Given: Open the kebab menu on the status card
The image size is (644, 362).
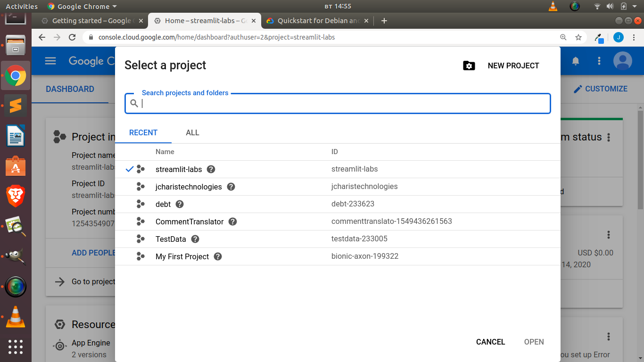Looking at the screenshot, I should 609,137.
